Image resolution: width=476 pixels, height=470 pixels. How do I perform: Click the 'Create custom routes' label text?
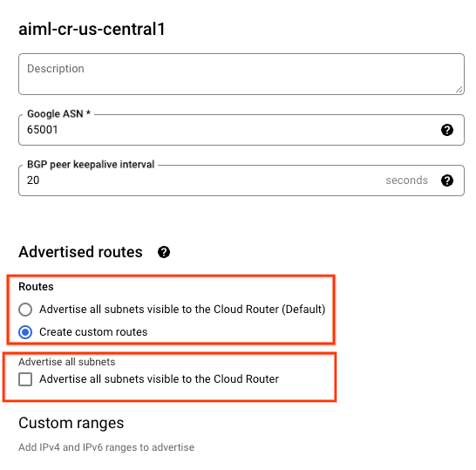[93, 332]
